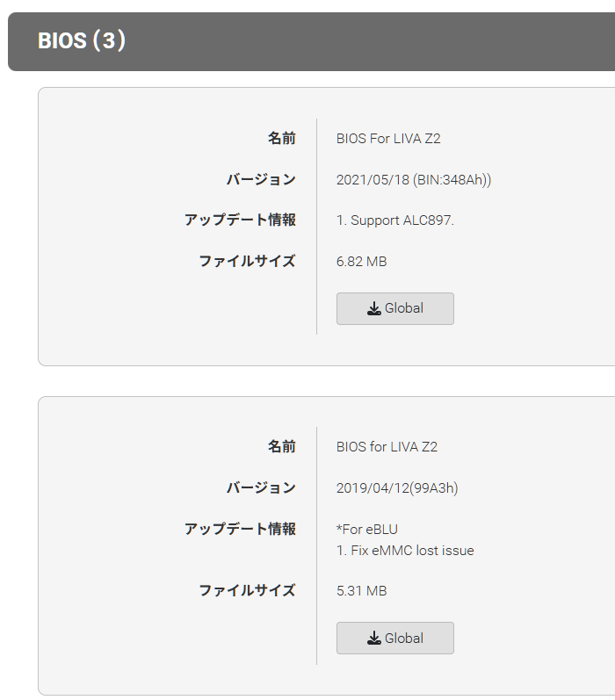Click the *For eBLU update note
Image resolution: width=615 pixels, height=700 pixels.
[x=366, y=529]
